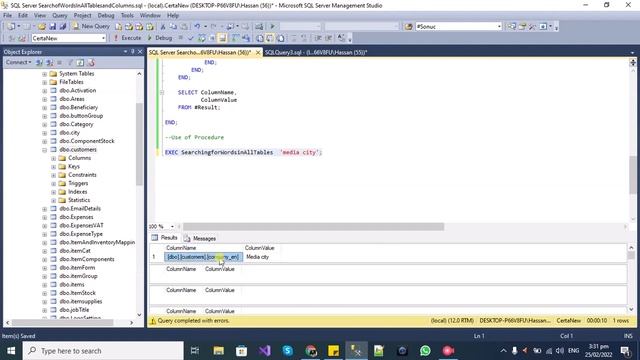
Task: Open the Query menu
Action: click(x=60, y=15)
